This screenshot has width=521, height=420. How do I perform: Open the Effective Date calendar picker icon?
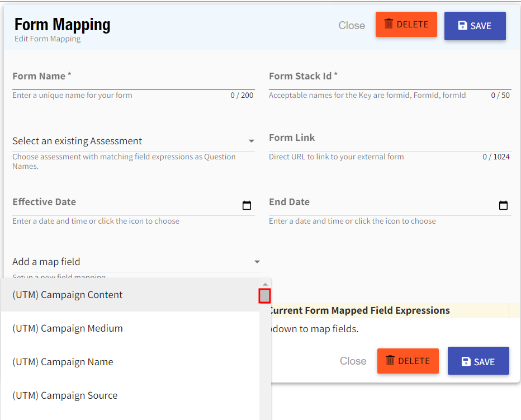pos(247,205)
